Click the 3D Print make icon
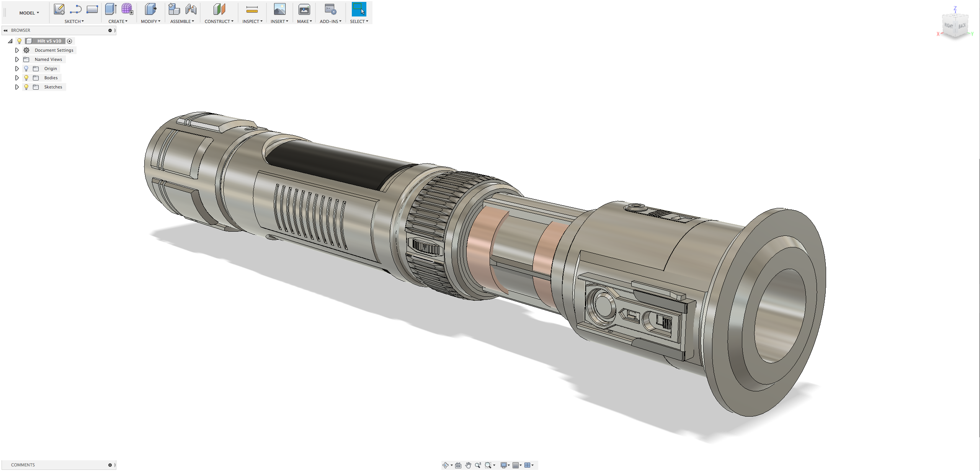This screenshot has width=980, height=471. (x=304, y=9)
